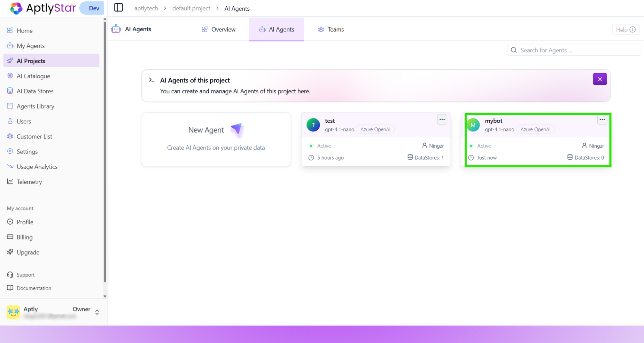Click 5 hours ago on test card
Image resolution: width=644 pixels, height=343 pixels.
(326, 158)
